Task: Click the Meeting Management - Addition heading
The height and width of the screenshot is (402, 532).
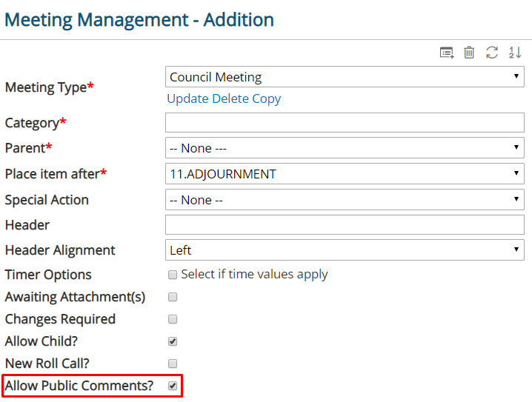Action: pyautogui.click(x=139, y=20)
